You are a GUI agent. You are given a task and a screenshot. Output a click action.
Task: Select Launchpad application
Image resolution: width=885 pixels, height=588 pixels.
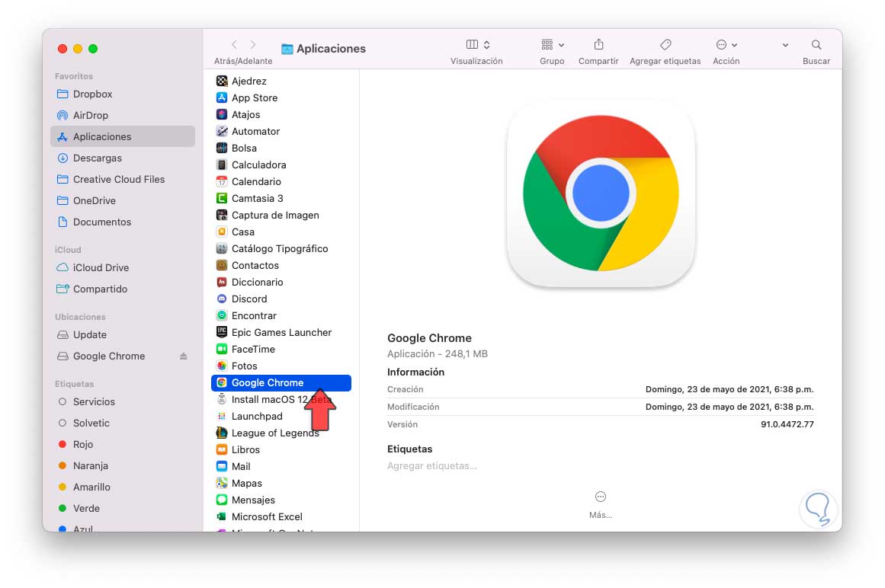(x=281, y=417)
